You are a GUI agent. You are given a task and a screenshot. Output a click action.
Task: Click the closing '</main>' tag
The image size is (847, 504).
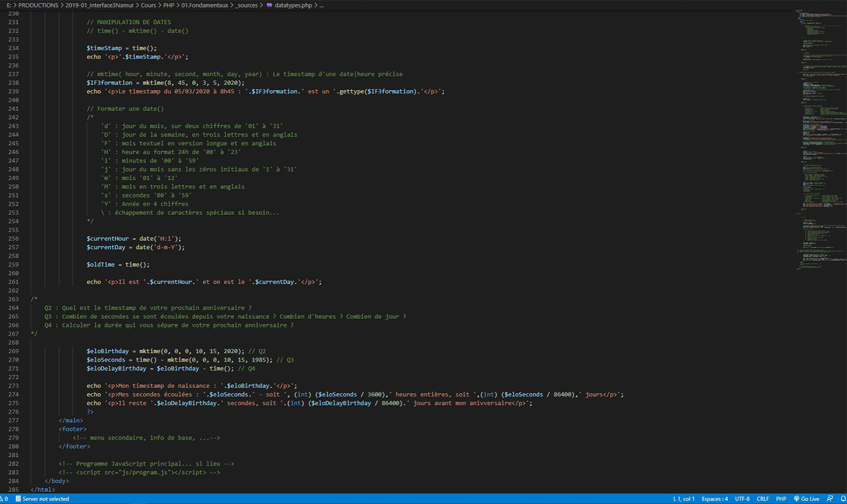pos(71,420)
